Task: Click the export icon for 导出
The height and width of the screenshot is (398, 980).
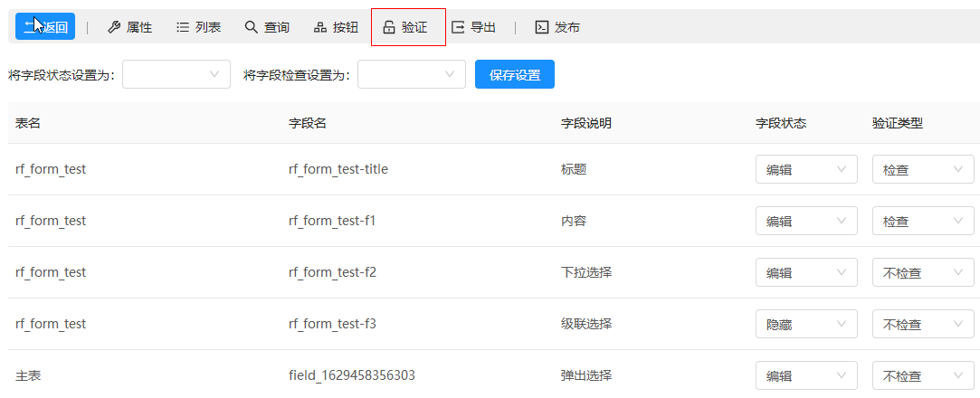Action: [458, 27]
